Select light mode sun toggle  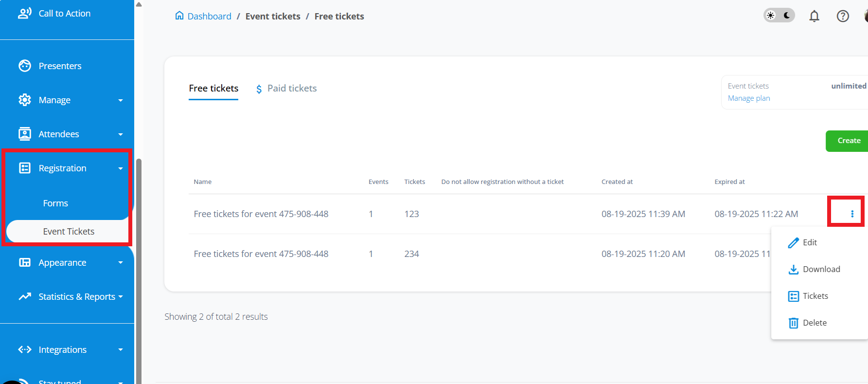point(771,16)
